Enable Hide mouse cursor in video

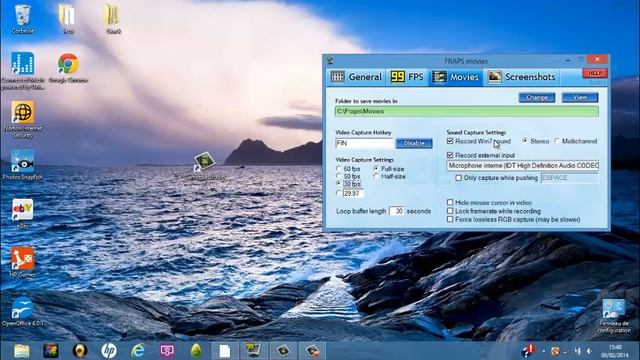click(450, 202)
